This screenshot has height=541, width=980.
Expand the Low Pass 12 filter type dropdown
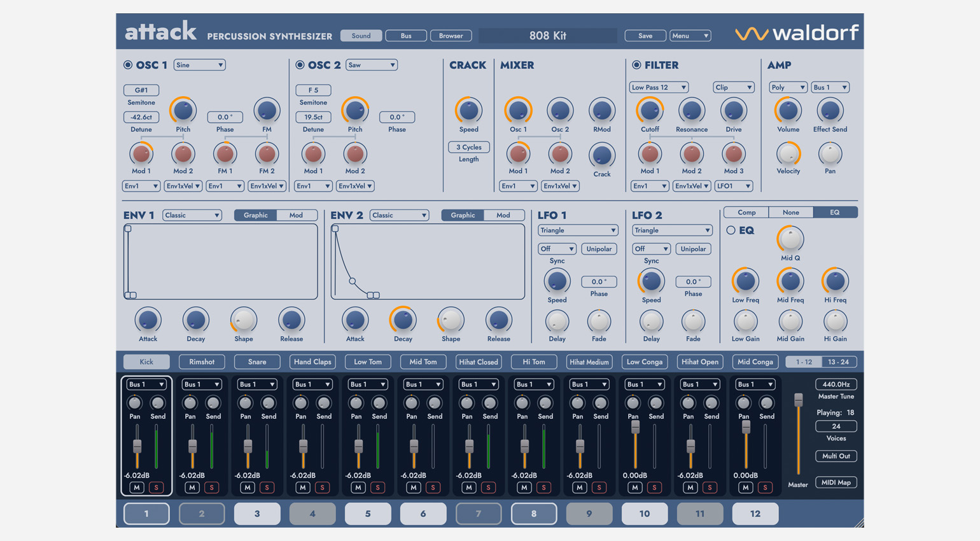[x=658, y=87]
